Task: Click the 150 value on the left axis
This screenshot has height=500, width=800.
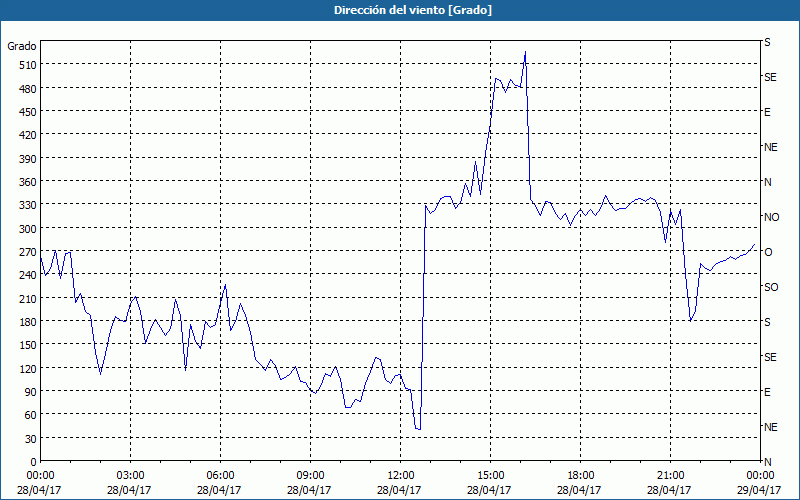Action: [28, 345]
